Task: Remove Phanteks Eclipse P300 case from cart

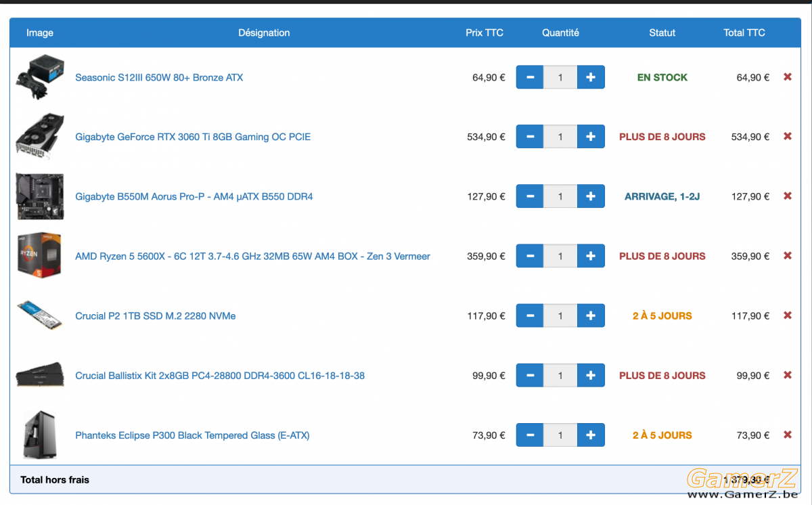Action: click(x=788, y=435)
